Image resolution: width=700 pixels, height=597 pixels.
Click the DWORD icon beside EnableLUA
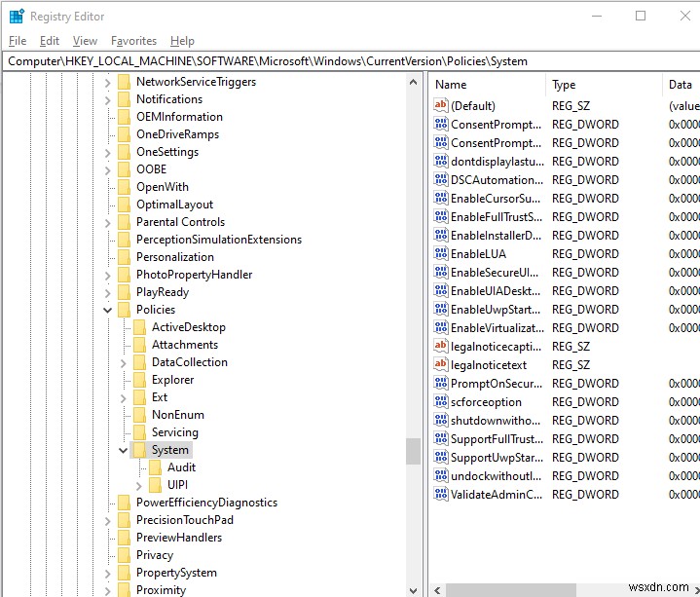(x=441, y=253)
